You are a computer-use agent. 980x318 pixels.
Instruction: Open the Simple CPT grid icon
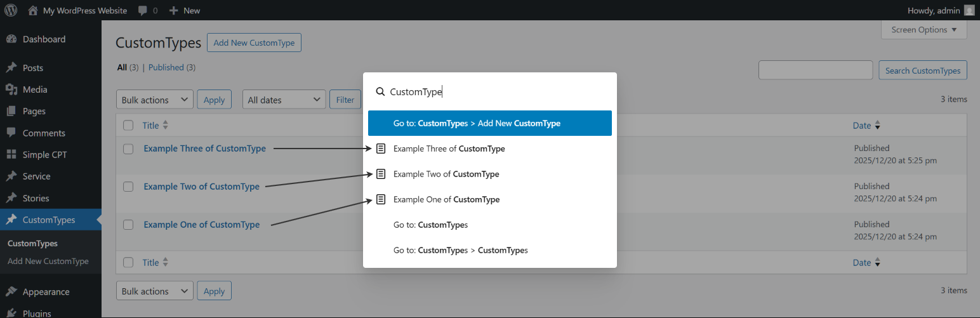click(x=11, y=154)
